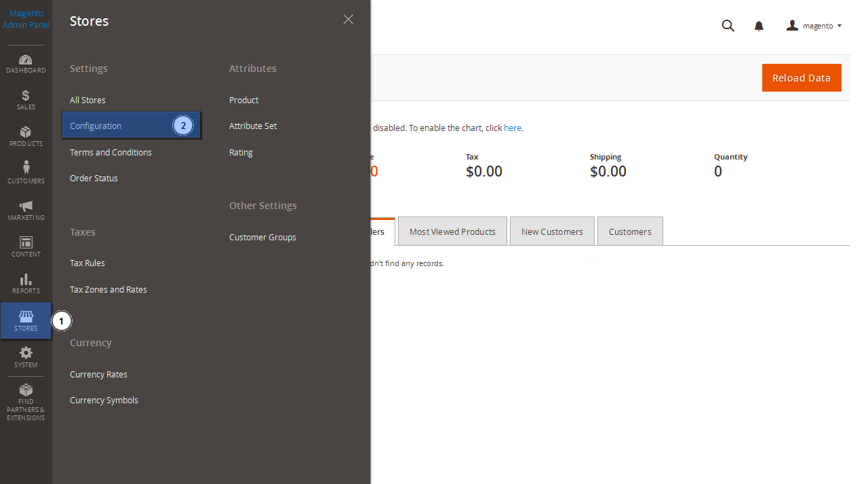The height and width of the screenshot is (484, 868).
Task: Open the Dashboard sidebar icon
Action: (x=26, y=64)
